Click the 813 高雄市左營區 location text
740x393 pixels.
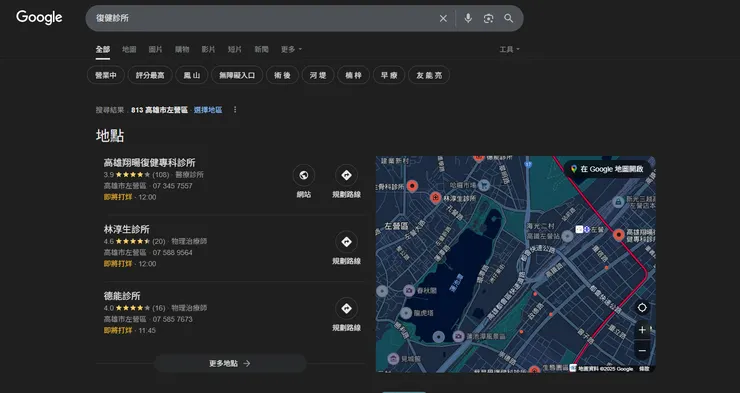(x=160, y=110)
